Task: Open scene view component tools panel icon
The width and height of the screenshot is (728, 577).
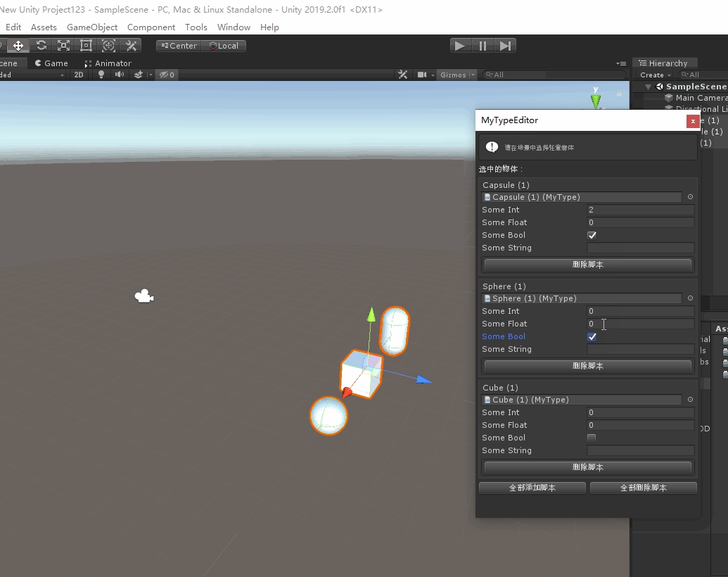Action: point(403,75)
